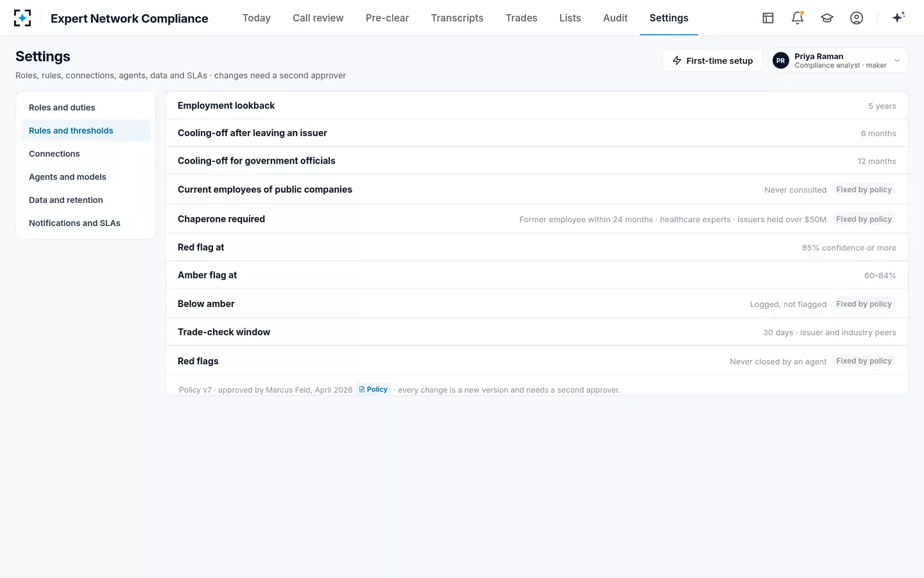This screenshot has height=578, width=924.
Task: Click the 'Below amber' row label
Action: click(x=206, y=304)
